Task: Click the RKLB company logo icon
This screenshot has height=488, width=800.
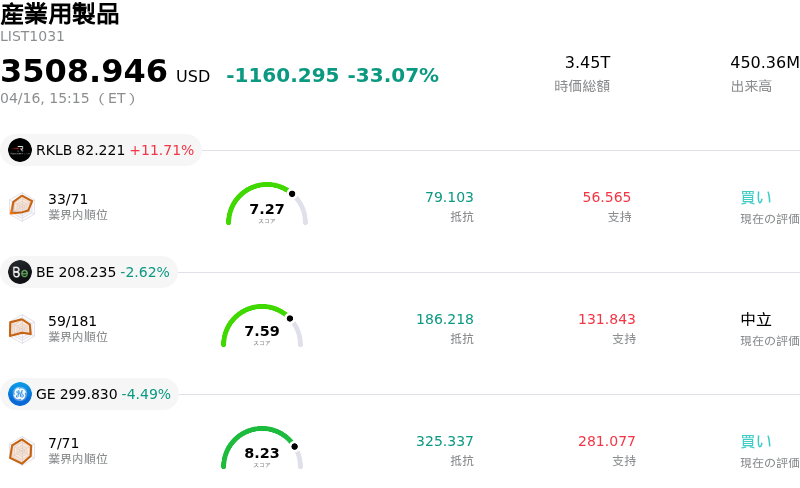Action: pos(20,150)
